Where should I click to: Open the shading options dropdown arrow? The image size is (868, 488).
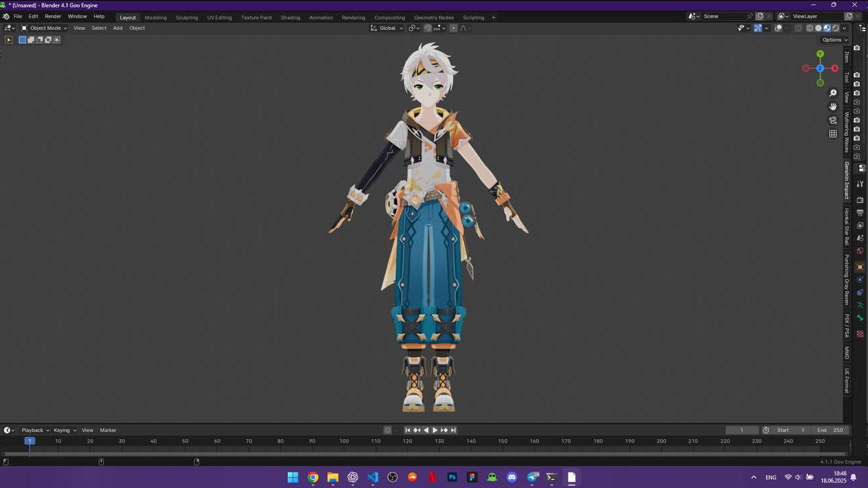pyautogui.click(x=844, y=28)
